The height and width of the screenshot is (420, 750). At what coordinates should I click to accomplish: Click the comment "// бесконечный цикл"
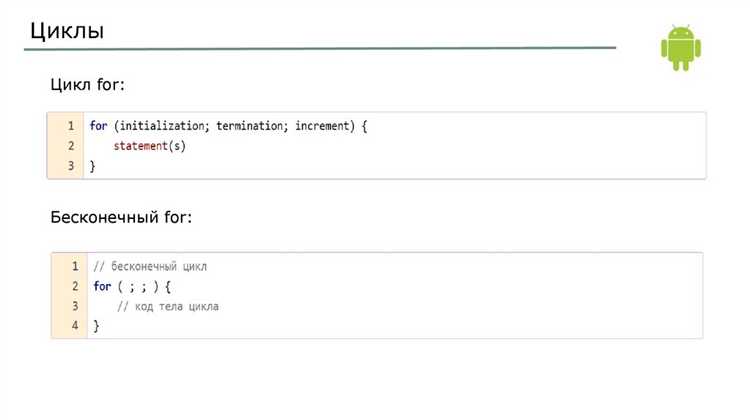pos(150,267)
